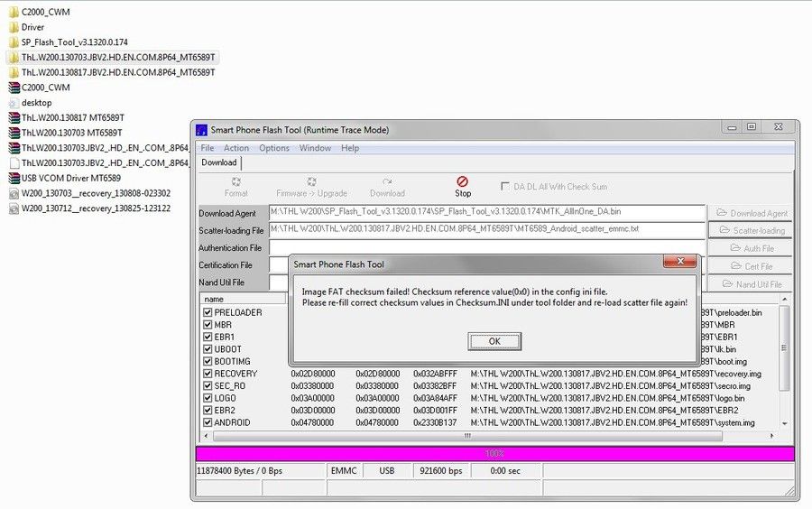Click the EMMC status bar entry
Screen dimensions: 812x509
344,471
